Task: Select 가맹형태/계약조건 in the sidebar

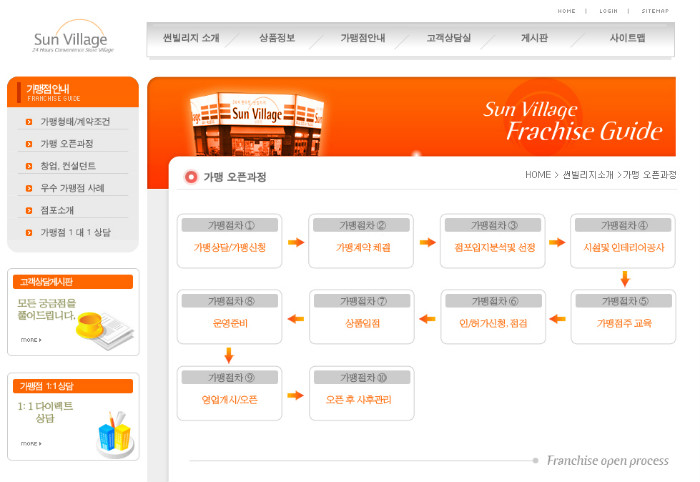Action: point(75,122)
